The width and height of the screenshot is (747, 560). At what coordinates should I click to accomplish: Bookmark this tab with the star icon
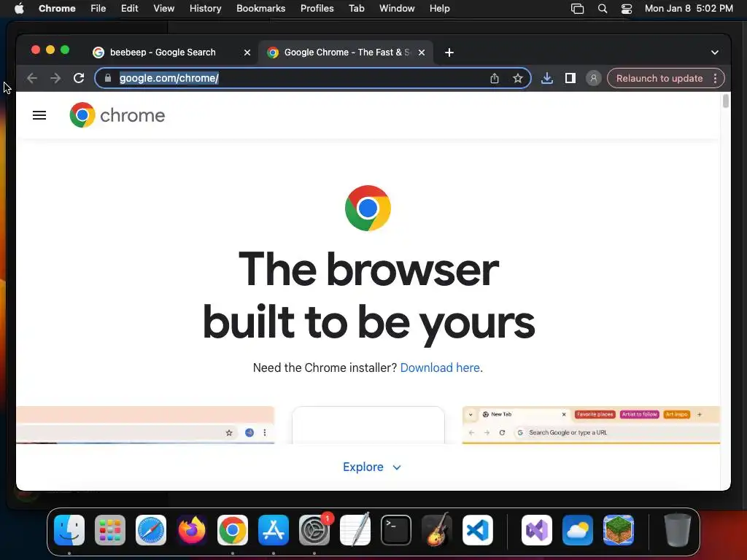click(518, 78)
